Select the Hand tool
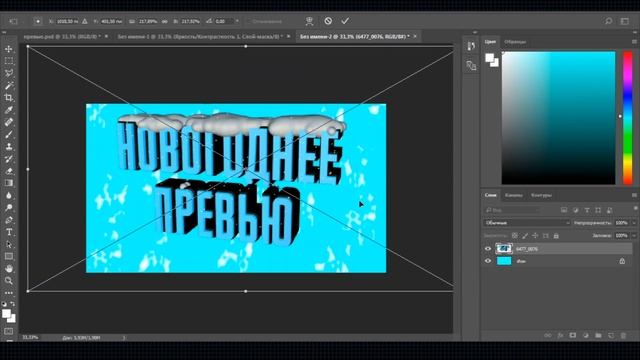This screenshot has height=360, width=640. (x=9, y=269)
